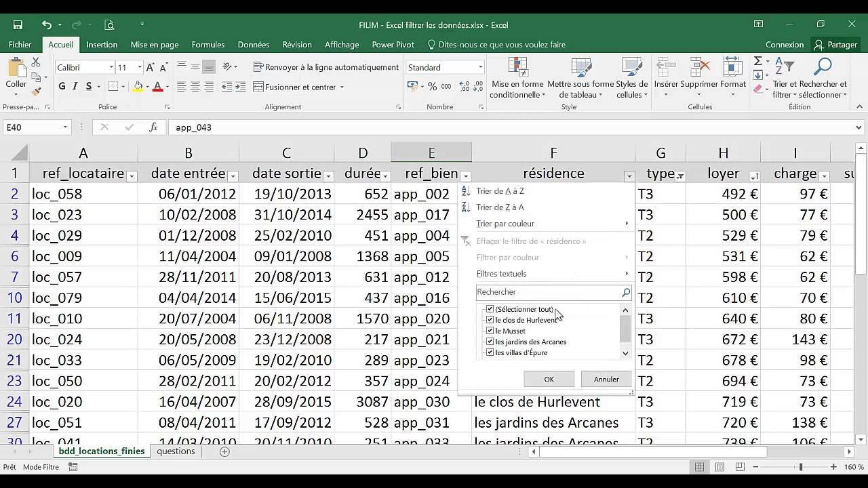
Task: Open the 'questions' sheet tab
Action: pos(176,451)
